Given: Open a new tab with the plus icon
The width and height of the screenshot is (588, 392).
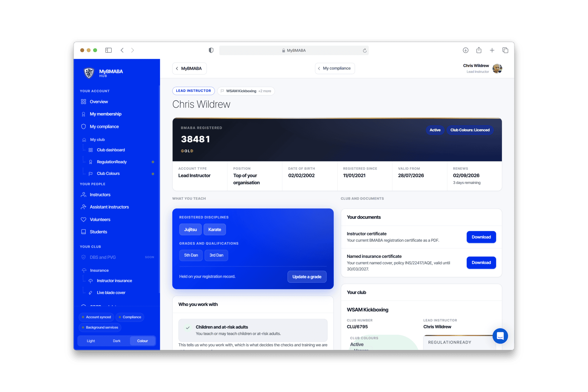Looking at the screenshot, I should (x=492, y=50).
